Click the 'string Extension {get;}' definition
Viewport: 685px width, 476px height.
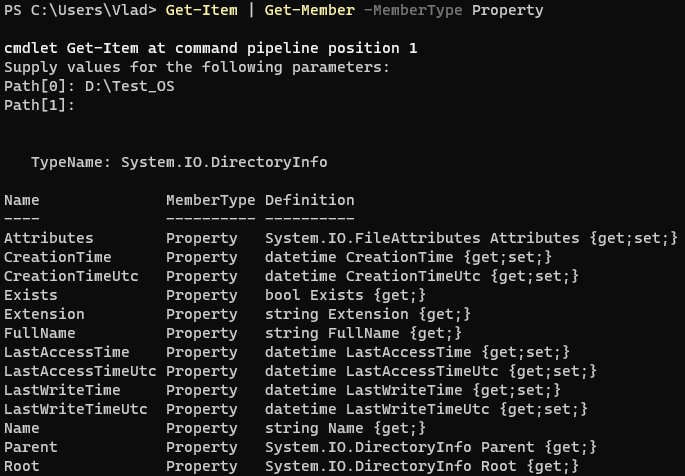(367, 314)
